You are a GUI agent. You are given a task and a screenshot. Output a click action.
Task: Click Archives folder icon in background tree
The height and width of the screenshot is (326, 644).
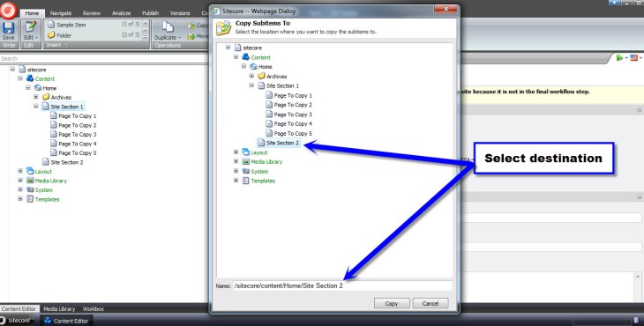click(46, 97)
